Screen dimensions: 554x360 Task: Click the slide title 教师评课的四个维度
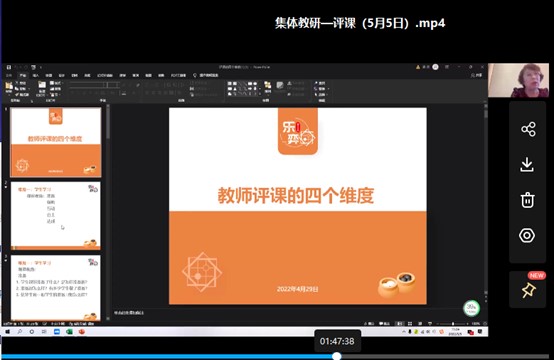[295, 195]
